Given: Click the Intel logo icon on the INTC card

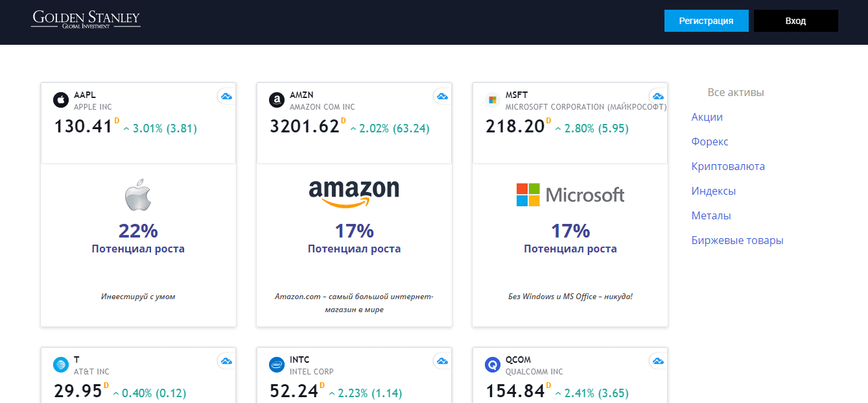Looking at the screenshot, I should click(x=276, y=364).
